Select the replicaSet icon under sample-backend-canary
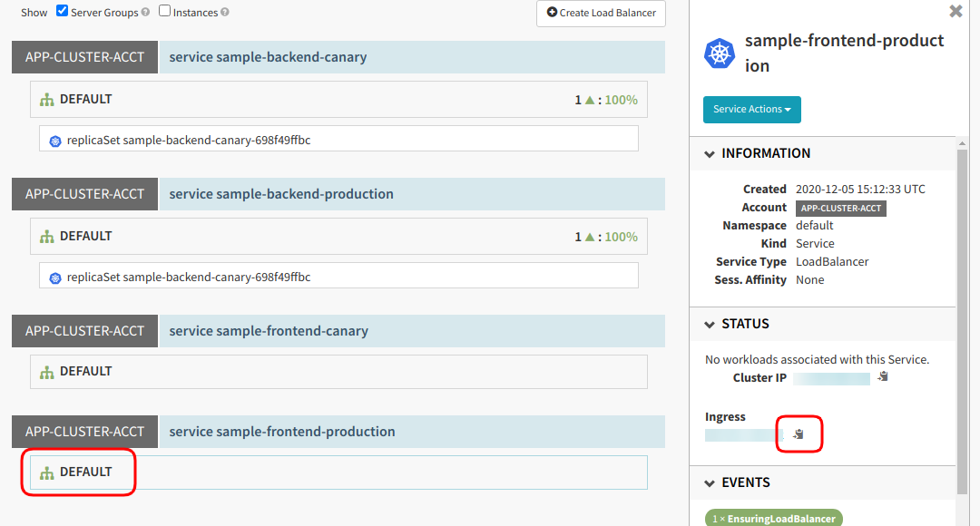The width and height of the screenshot is (980, 526). [54, 137]
